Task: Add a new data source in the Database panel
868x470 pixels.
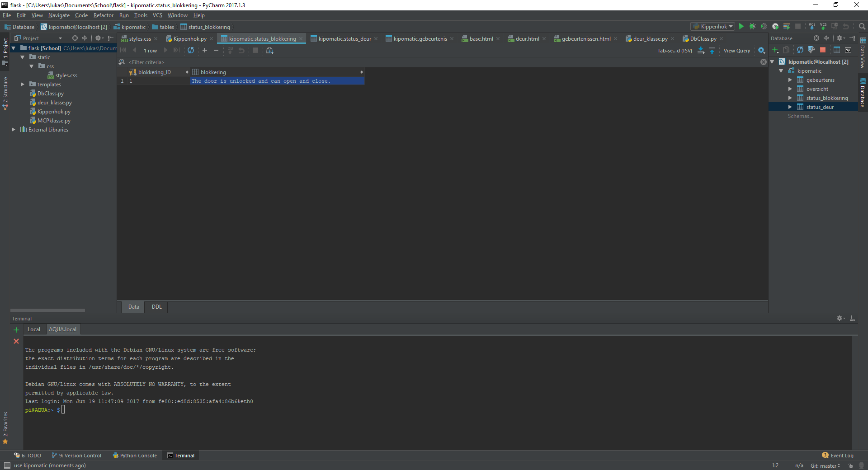Action: [x=775, y=50]
